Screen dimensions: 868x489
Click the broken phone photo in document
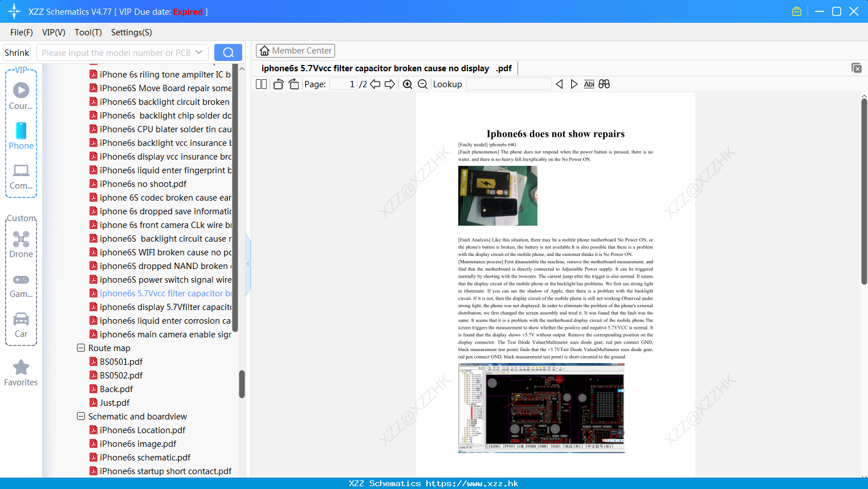pyautogui.click(x=498, y=195)
